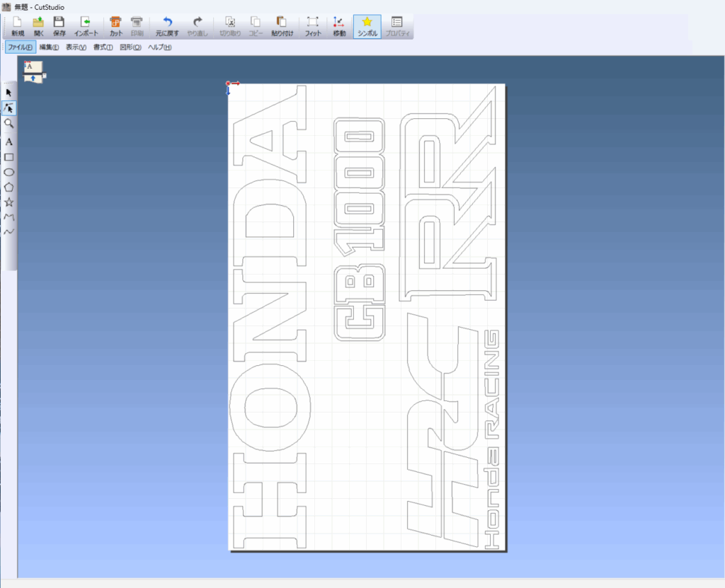The height and width of the screenshot is (588, 725).
Task: Click the HRC logo outline
Action: (443, 430)
